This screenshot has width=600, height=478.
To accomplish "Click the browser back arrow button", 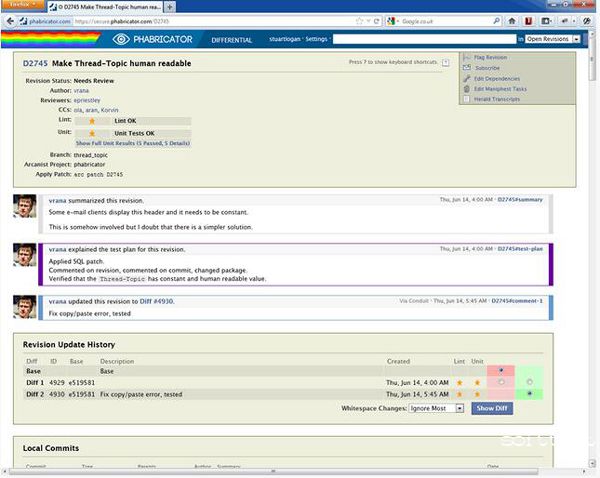I will (10, 21).
